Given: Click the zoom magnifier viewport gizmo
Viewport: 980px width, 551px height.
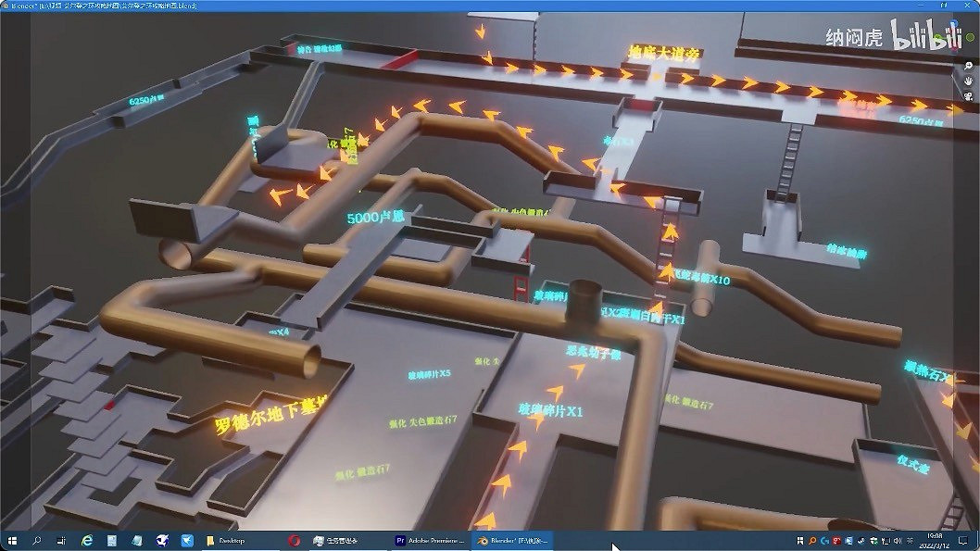Looking at the screenshot, I should (x=968, y=66).
